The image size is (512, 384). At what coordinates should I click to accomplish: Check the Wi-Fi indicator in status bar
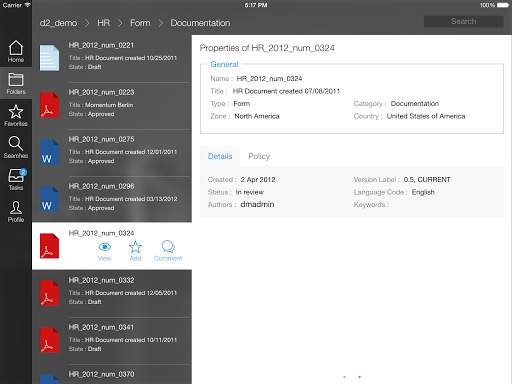pos(28,5)
